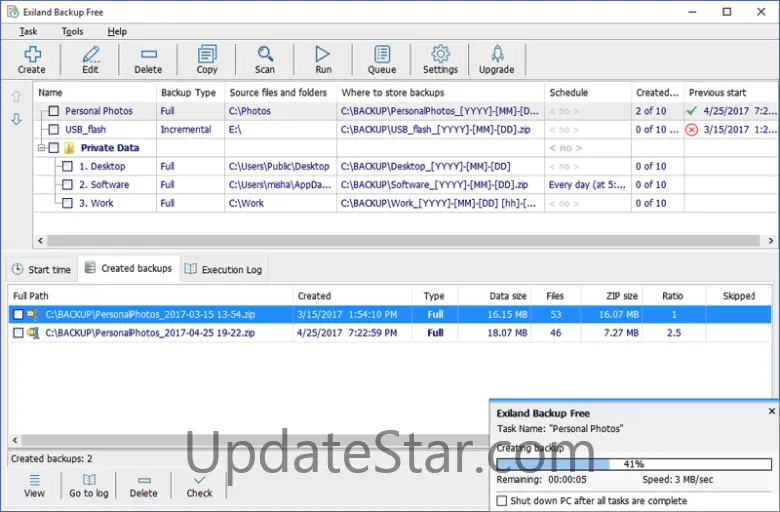The width and height of the screenshot is (780, 512).
Task: Click the C:\Users\Public\Desktop source cell
Action: (279, 166)
